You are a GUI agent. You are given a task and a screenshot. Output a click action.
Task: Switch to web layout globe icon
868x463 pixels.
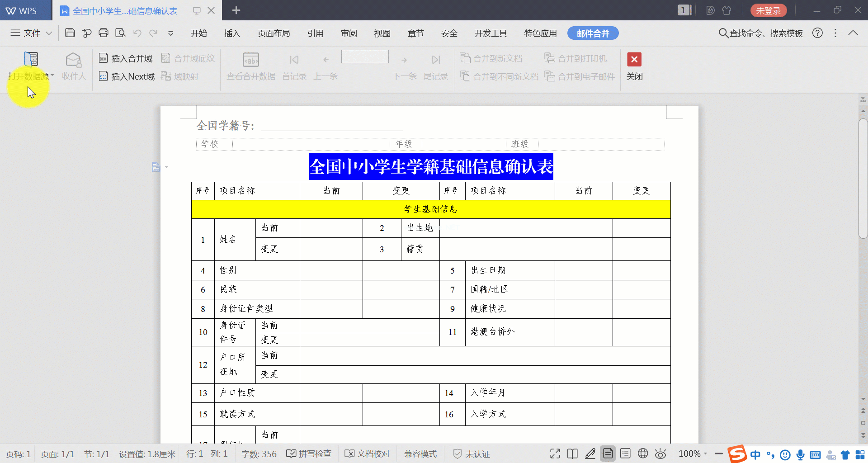coord(643,454)
